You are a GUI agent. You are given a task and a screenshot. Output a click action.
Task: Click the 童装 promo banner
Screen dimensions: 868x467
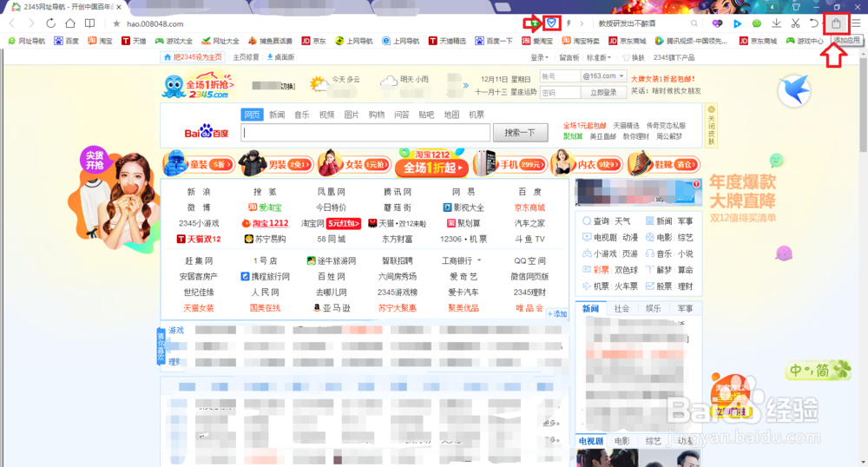click(x=199, y=164)
